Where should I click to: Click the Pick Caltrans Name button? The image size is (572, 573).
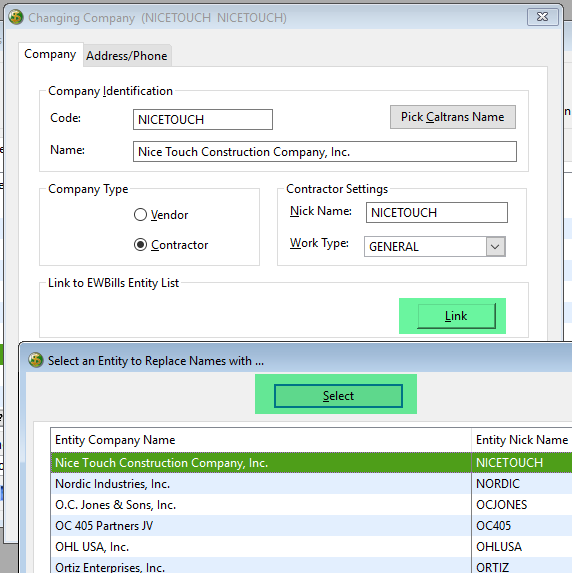[x=453, y=117]
